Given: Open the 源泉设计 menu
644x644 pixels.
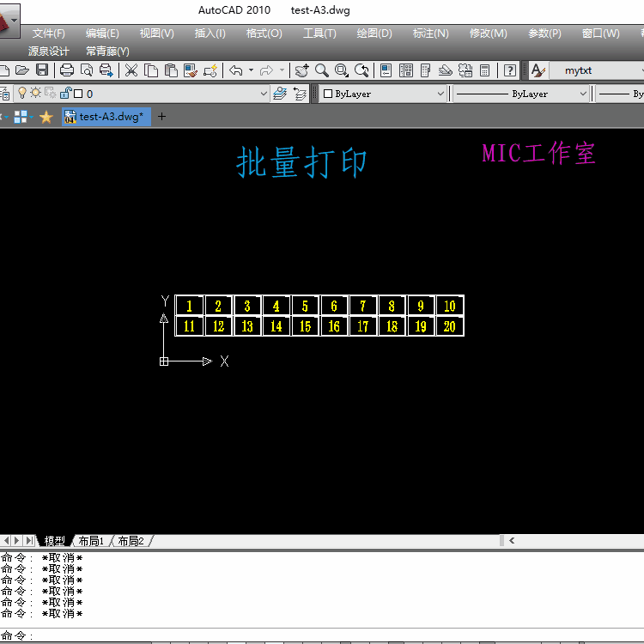Looking at the screenshot, I should click(48, 52).
